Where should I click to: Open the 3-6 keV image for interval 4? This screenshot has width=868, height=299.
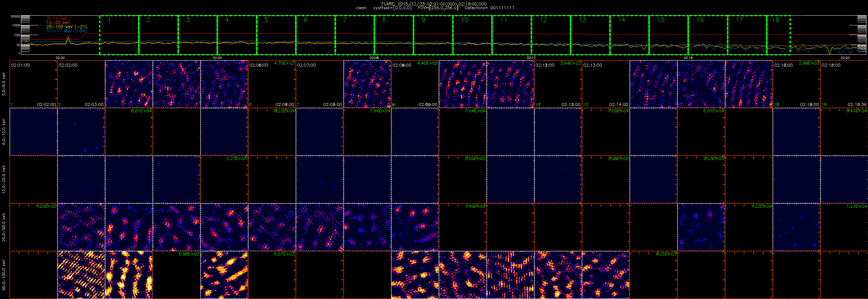click(176, 84)
